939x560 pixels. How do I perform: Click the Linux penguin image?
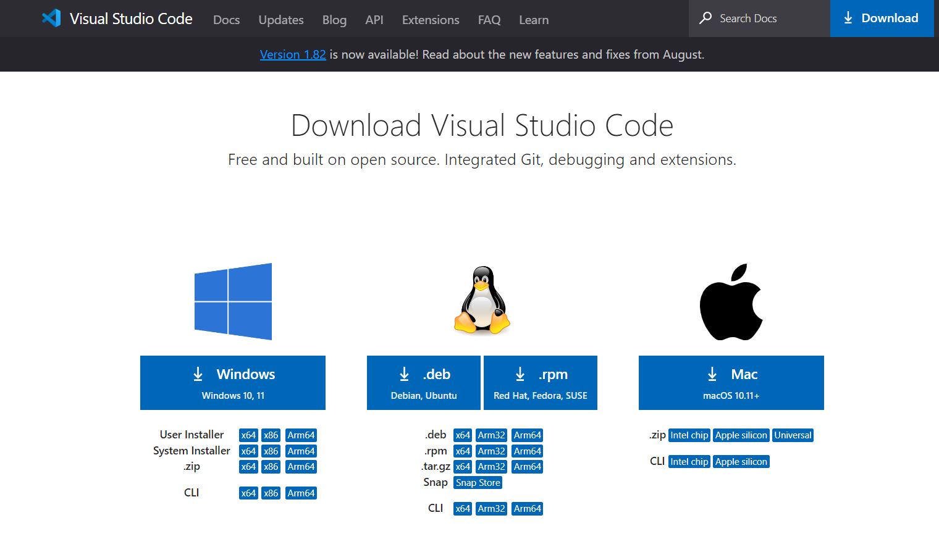(481, 302)
